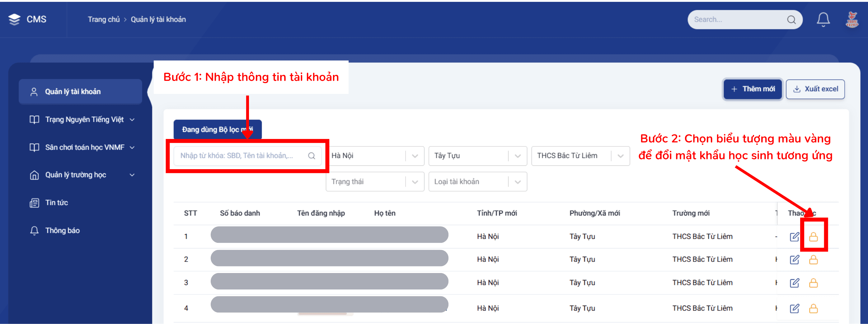Edit account in row 2
Image resolution: width=868 pixels, height=324 pixels.
point(794,260)
